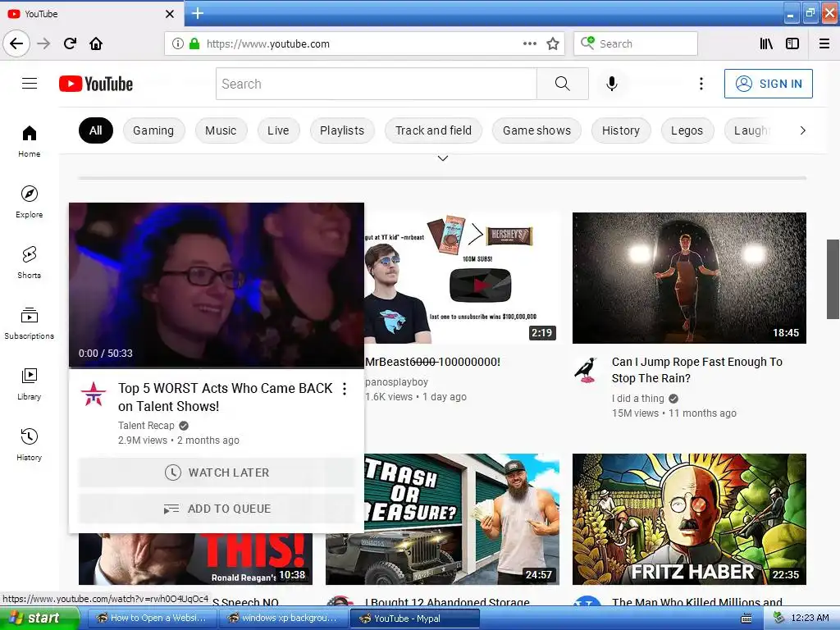Open panosplayboy channel link
Viewport: 840px width, 630px height.
pyautogui.click(x=397, y=382)
